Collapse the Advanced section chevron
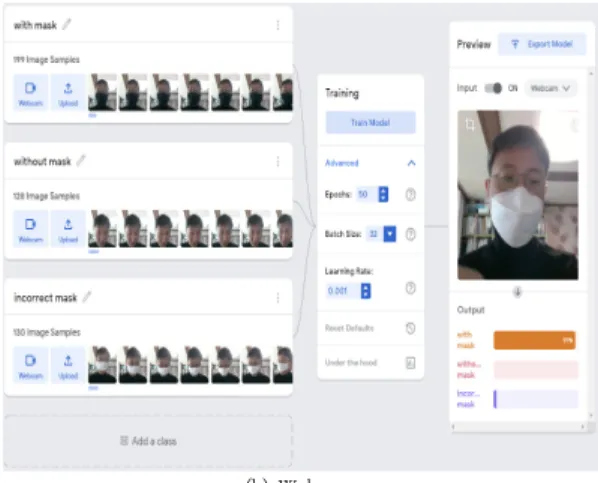This screenshot has height=483, width=598. coord(411,163)
